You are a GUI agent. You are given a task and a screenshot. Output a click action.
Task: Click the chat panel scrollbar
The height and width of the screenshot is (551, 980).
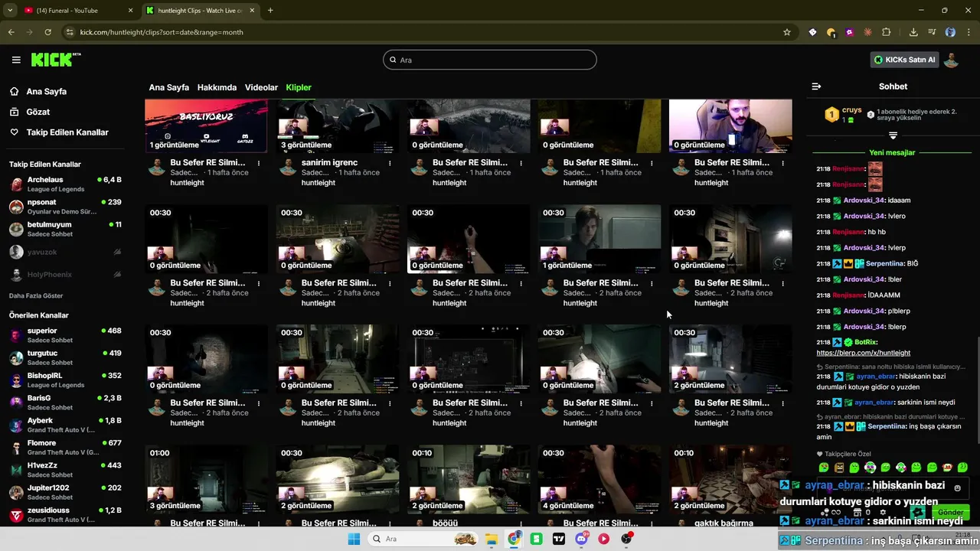point(978,390)
